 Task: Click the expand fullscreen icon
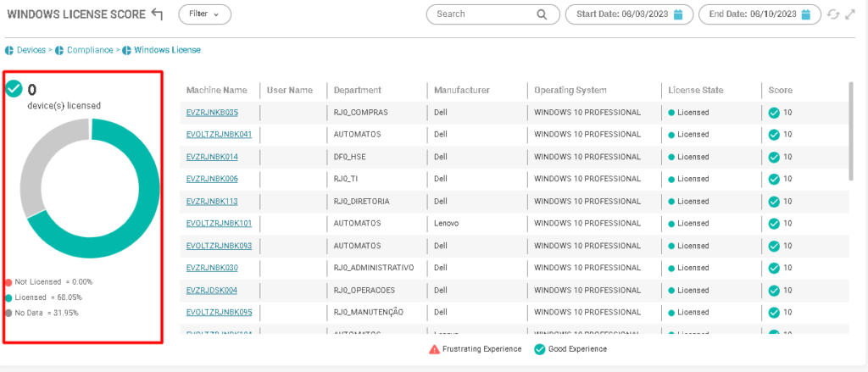pyautogui.click(x=850, y=14)
